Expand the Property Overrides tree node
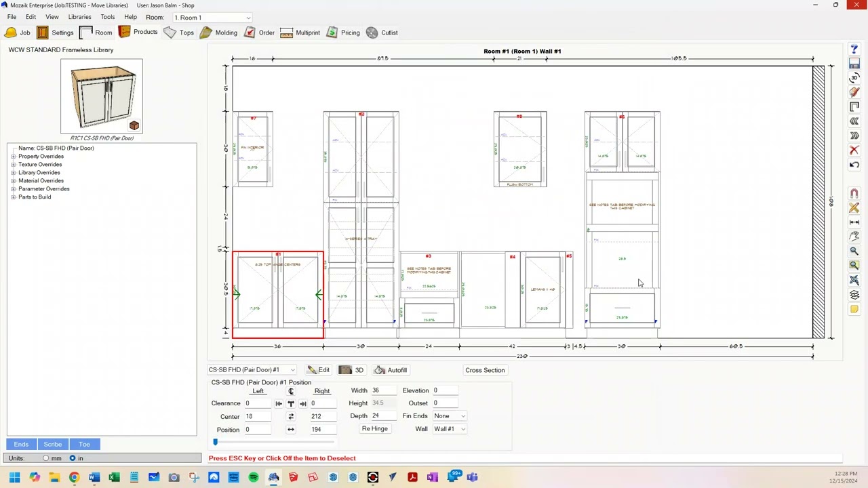This screenshot has width=868, height=488. [x=13, y=157]
